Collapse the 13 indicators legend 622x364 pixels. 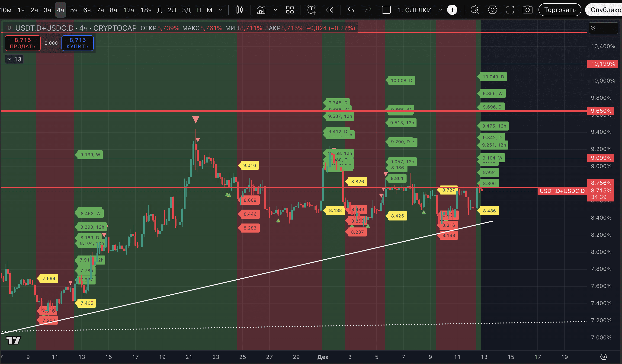pos(10,59)
